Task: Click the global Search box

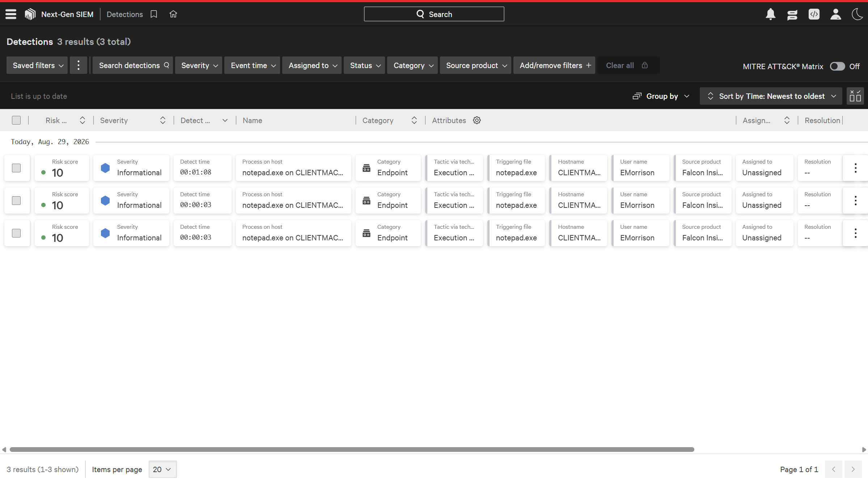Action: click(x=434, y=14)
